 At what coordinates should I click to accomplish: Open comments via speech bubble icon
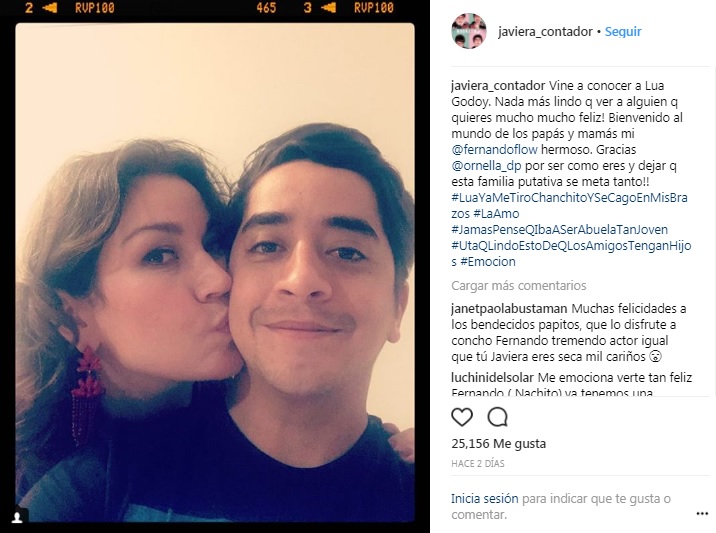(497, 417)
